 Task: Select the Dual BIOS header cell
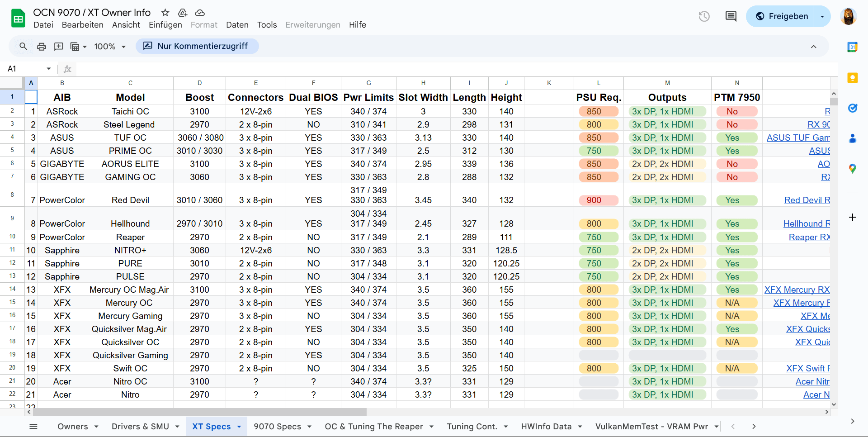pos(313,97)
